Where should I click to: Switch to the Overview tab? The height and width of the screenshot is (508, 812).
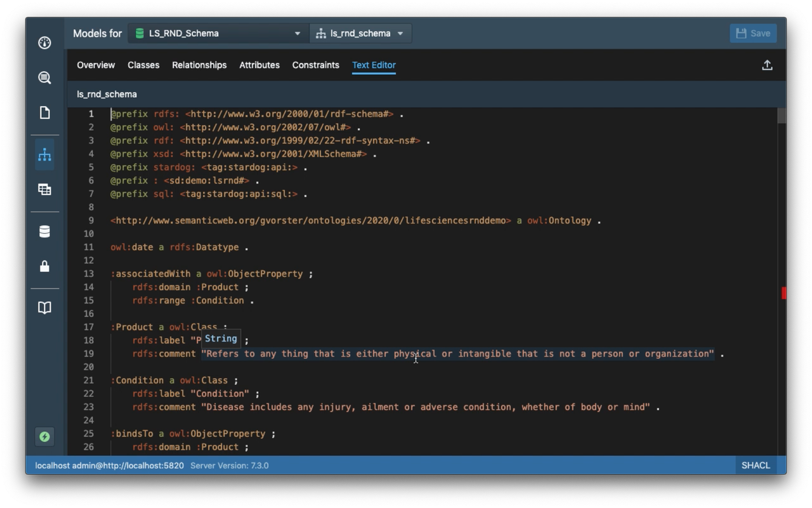pos(96,65)
